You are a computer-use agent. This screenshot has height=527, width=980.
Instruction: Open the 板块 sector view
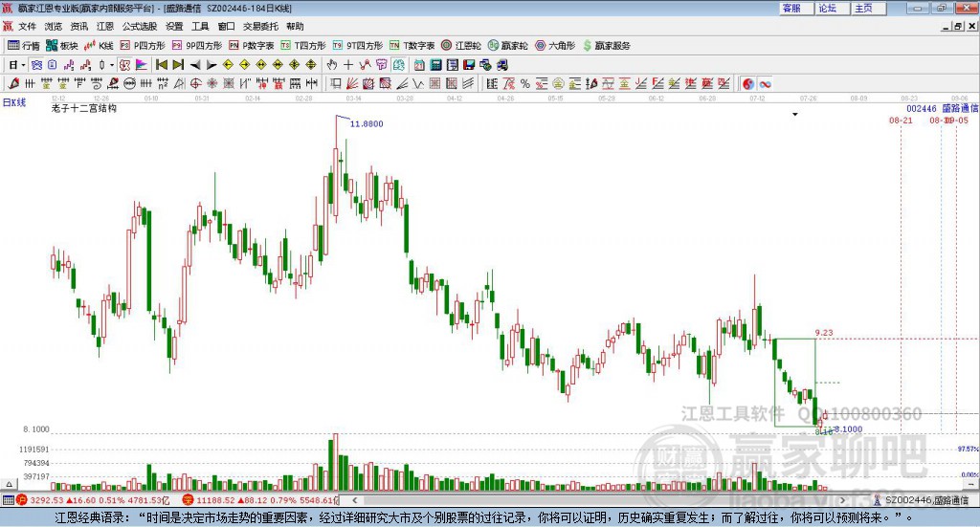61,46
